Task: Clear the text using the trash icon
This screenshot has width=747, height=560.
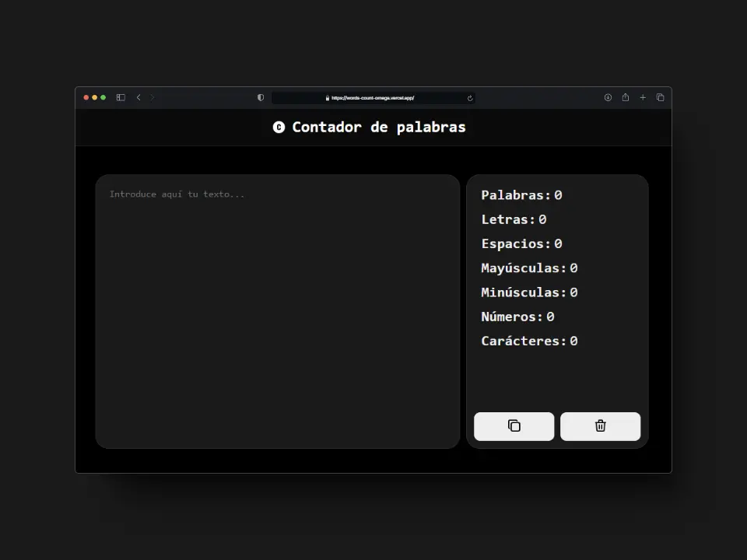Action: (x=600, y=426)
